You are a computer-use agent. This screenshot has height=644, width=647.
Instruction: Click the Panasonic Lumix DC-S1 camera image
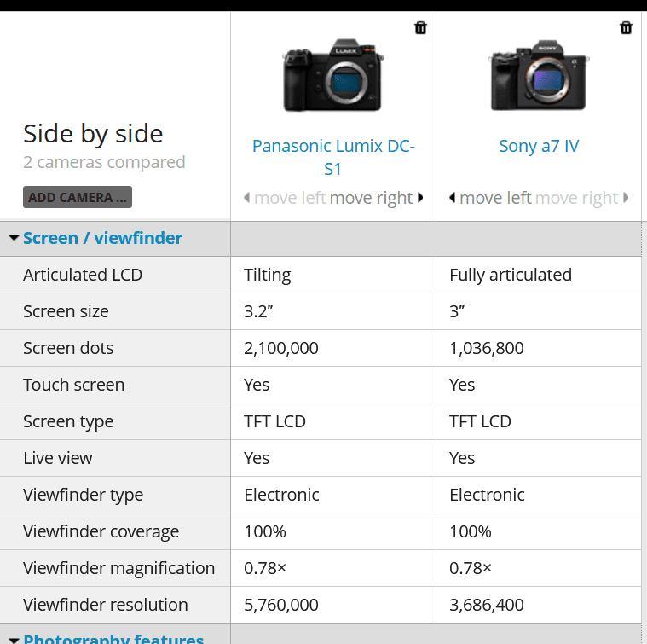333,76
